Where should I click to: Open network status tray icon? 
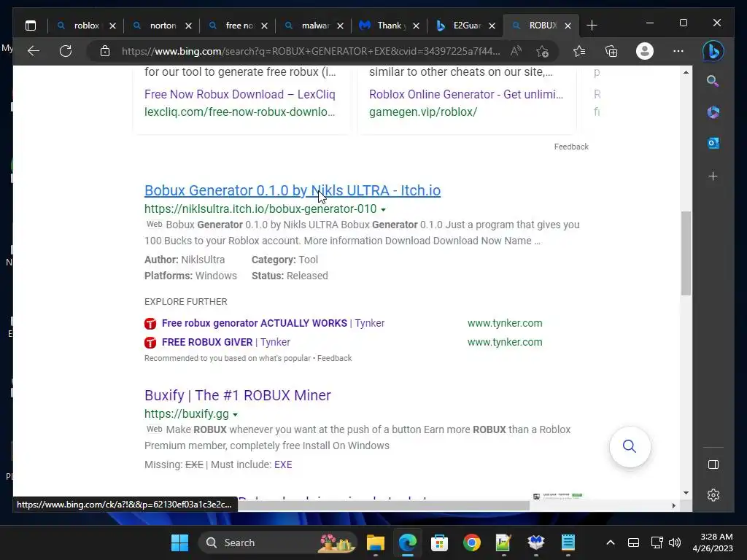tap(657, 542)
